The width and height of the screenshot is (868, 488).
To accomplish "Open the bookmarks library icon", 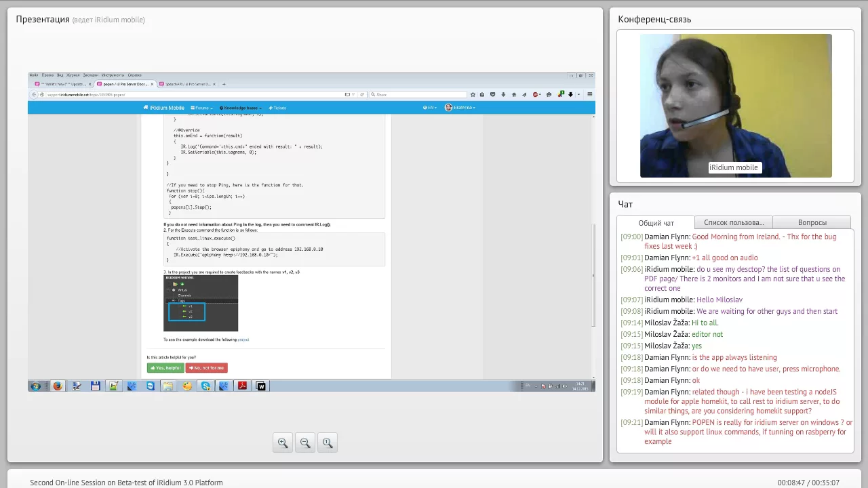I will tap(482, 95).
